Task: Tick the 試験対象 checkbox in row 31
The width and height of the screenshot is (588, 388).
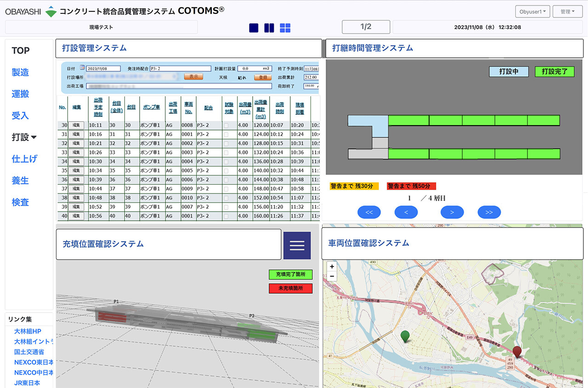Action: (226, 134)
